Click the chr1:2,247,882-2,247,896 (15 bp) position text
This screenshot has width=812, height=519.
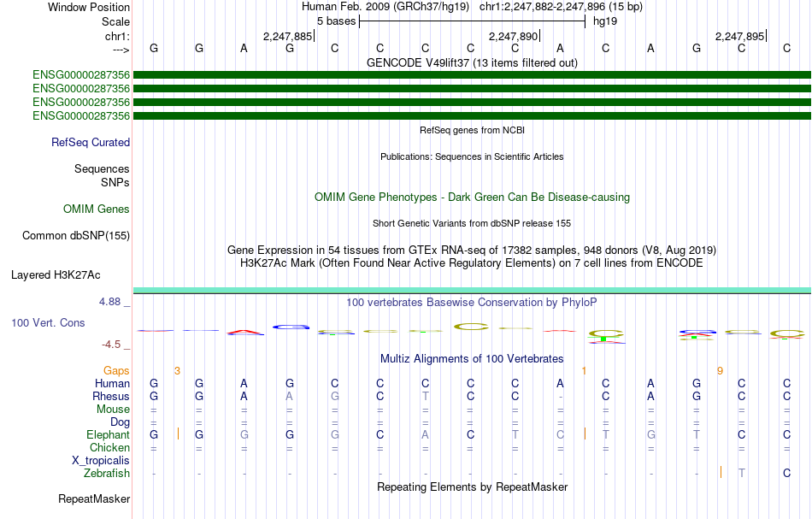point(561,7)
